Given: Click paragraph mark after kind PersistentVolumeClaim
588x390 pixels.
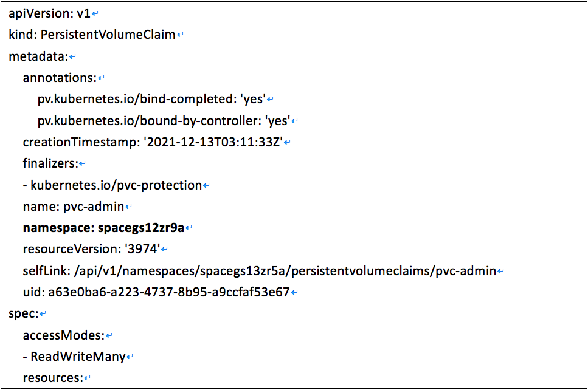Looking at the screenshot, I should tap(180, 36).
